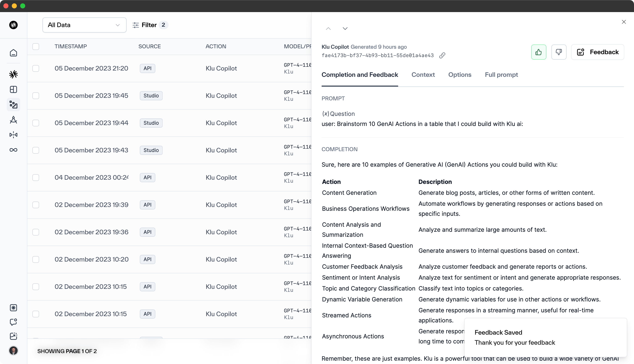The width and height of the screenshot is (634, 364).
Task: Copy link icon next to completion ID
Action: point(442,55)
